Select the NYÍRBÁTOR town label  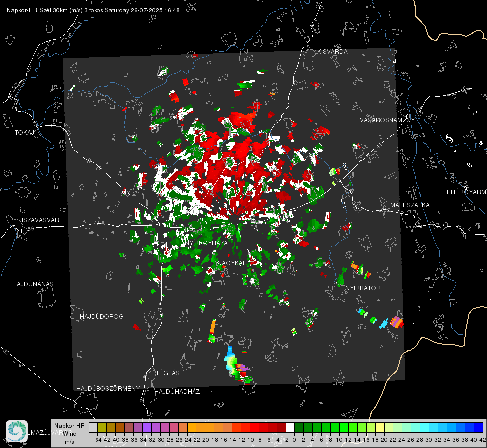click(363, 288)
